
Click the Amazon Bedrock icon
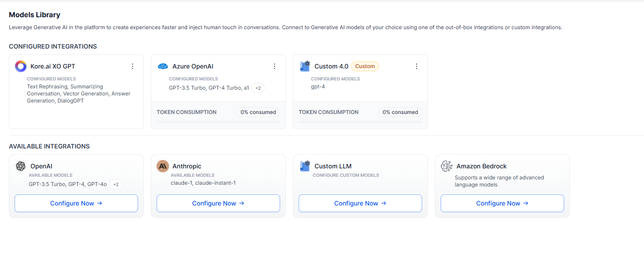(x=446, y=166)
